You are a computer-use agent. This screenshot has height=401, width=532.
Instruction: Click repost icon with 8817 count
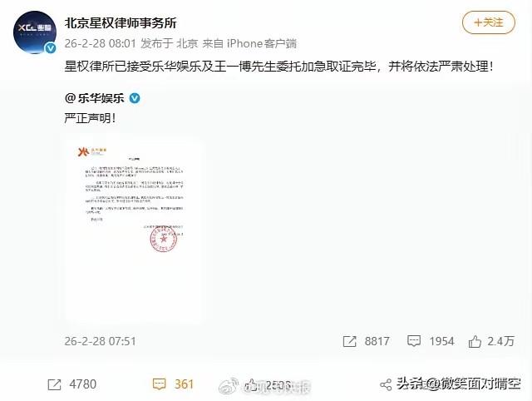coord(349,341)
